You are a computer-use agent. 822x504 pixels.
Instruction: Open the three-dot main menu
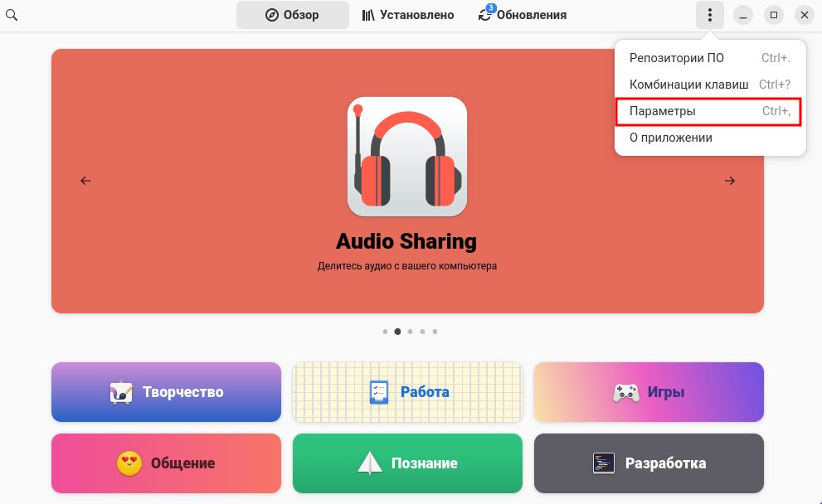(x=709, y=15)
